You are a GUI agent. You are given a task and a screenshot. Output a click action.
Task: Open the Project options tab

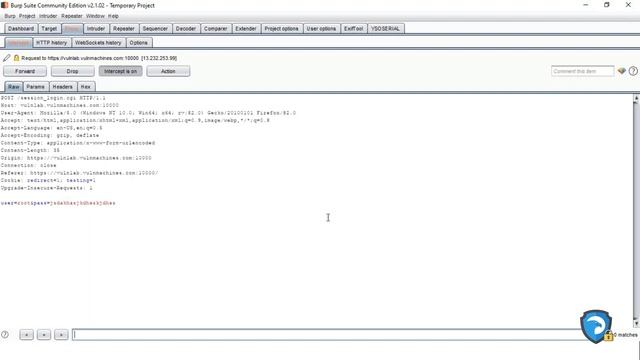tap(281, 29)
